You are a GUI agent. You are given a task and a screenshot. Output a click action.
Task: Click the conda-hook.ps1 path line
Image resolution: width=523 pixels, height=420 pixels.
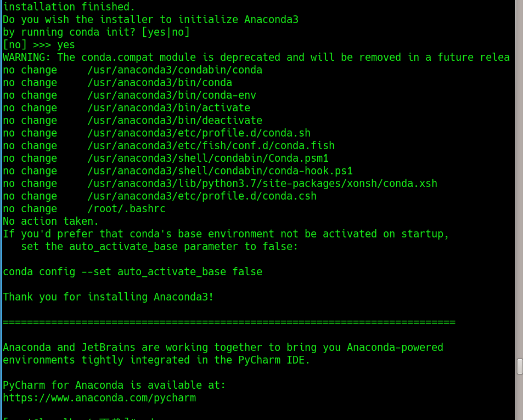[x=220, y=171]
